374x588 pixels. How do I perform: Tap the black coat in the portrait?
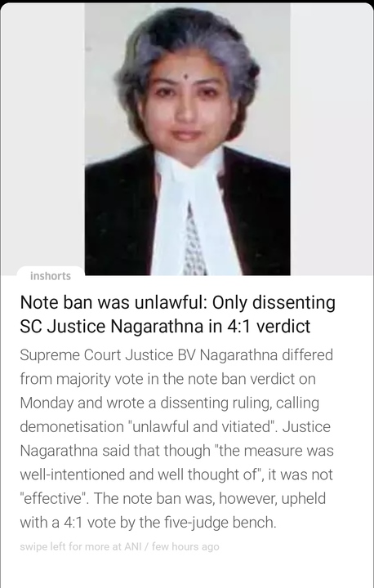(x=259, y=217)
